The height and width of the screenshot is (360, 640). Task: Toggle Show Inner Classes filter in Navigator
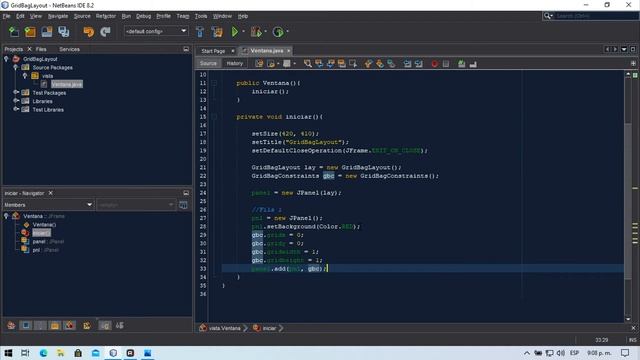70,325
